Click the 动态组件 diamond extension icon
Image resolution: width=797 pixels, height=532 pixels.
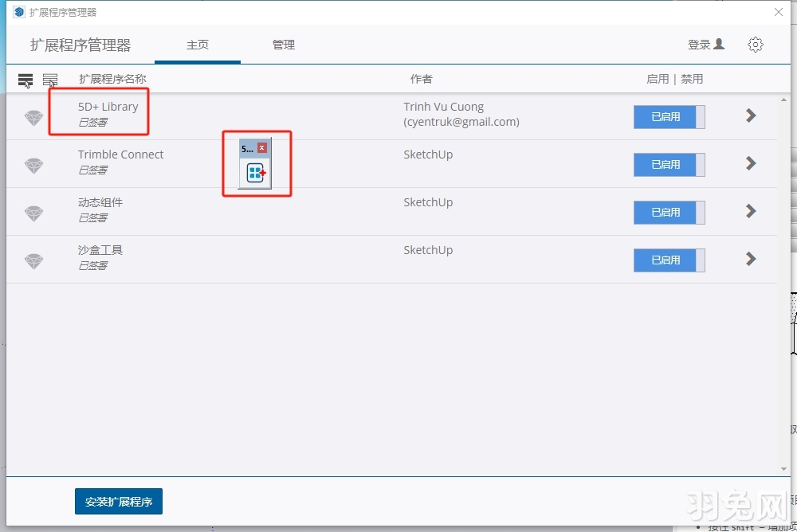pyautogui.click(x=33, y=213)
